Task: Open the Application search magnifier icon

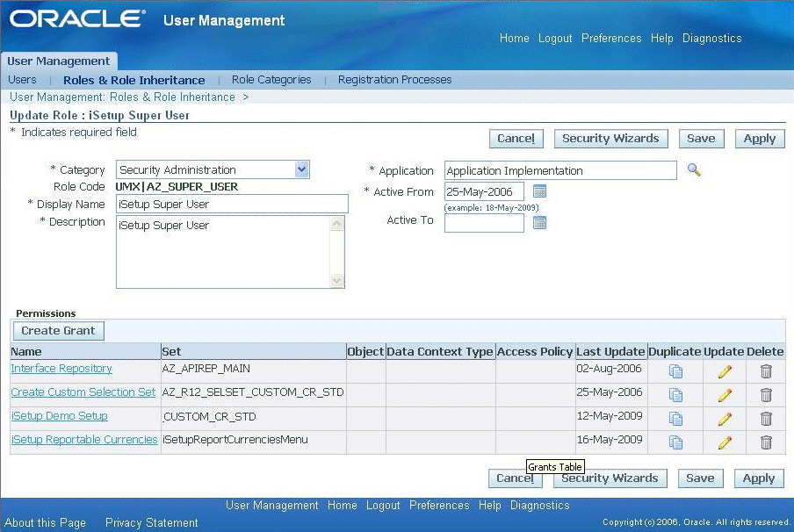Action: 694,170
